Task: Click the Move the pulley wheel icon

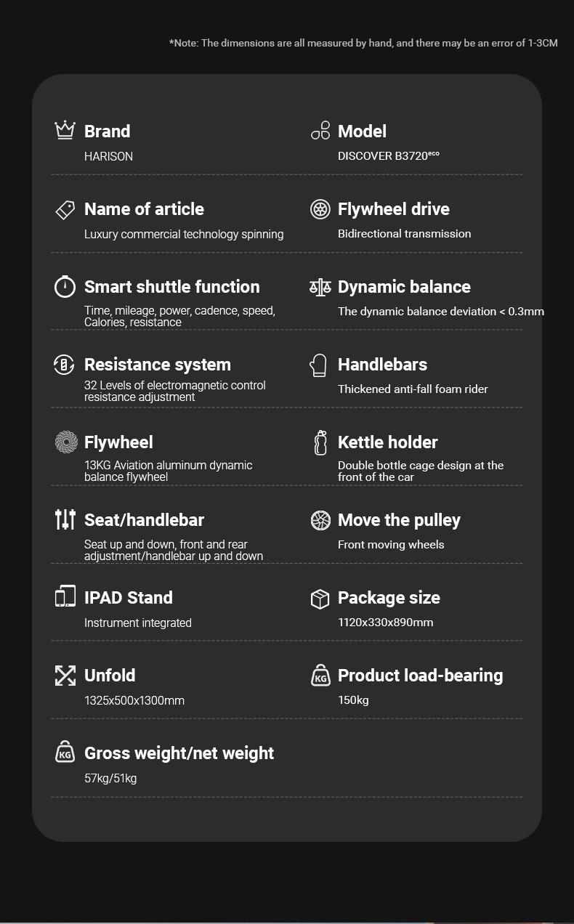Action: tap(320, 520)
